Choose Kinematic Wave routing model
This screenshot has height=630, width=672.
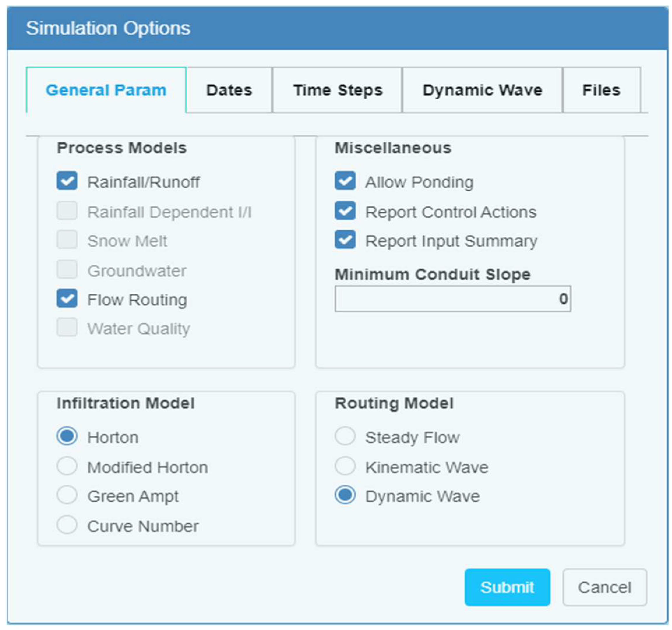345,466
